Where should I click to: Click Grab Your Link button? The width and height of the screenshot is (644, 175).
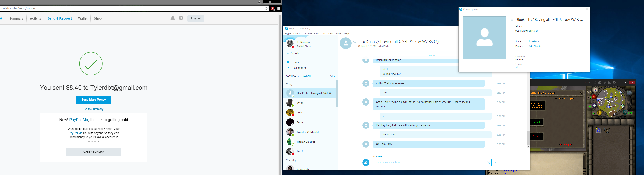(x=94, y=152)
